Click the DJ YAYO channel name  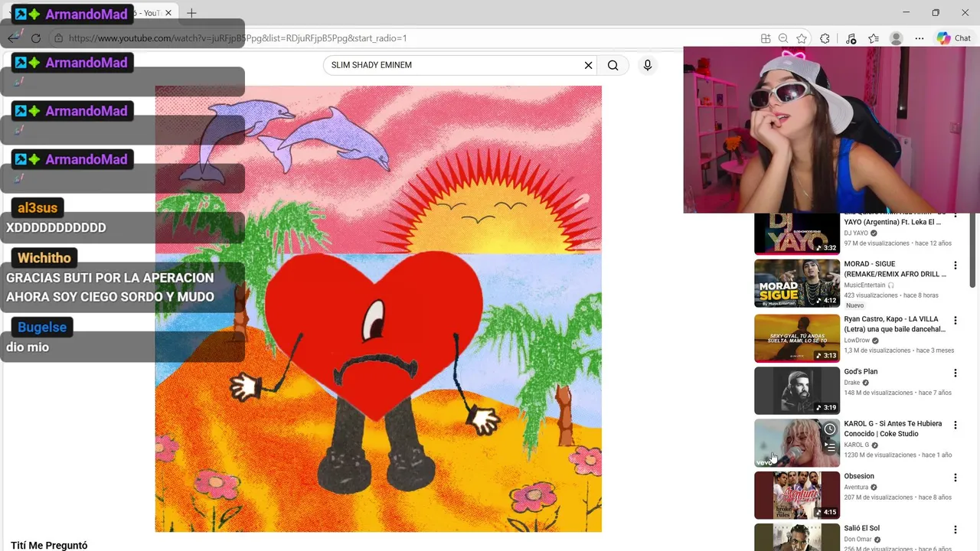click(x=856, y=233)
